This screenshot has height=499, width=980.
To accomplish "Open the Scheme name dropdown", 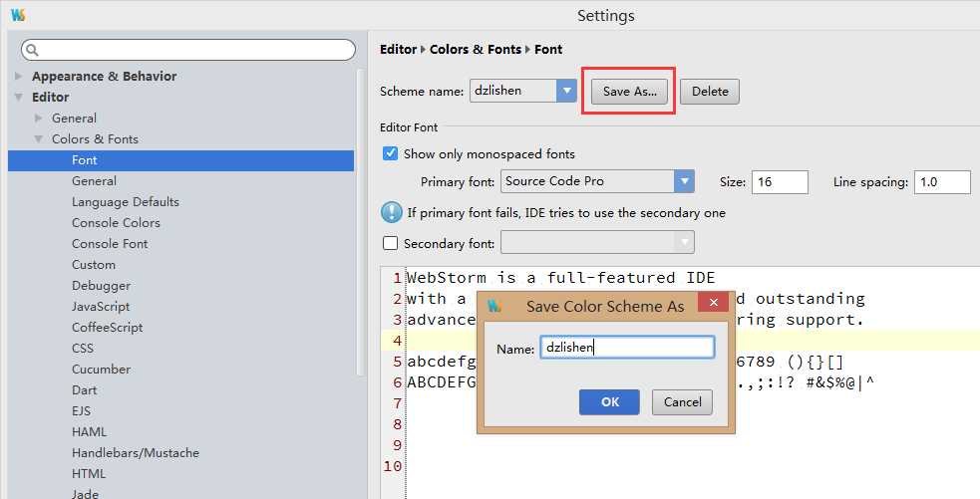I will coord(566,91).
